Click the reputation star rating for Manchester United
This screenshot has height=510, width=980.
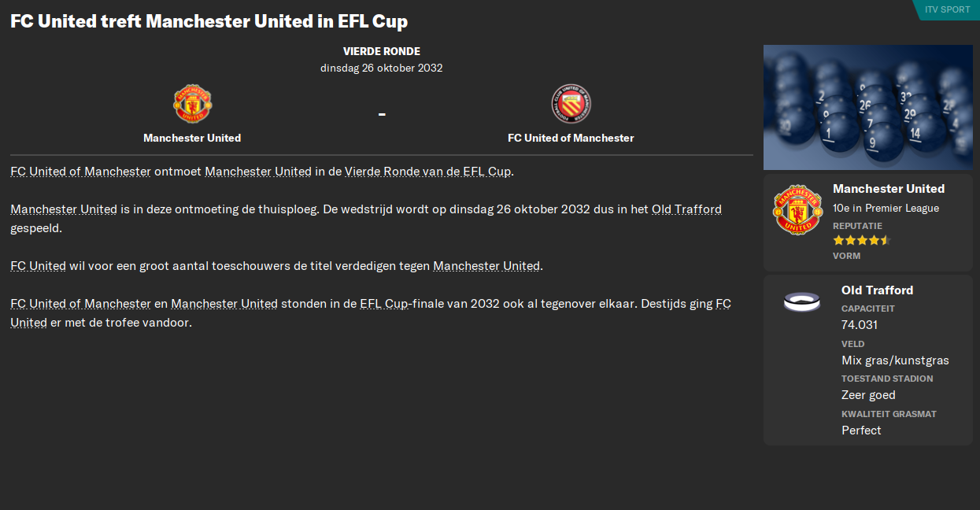(861, 240)
